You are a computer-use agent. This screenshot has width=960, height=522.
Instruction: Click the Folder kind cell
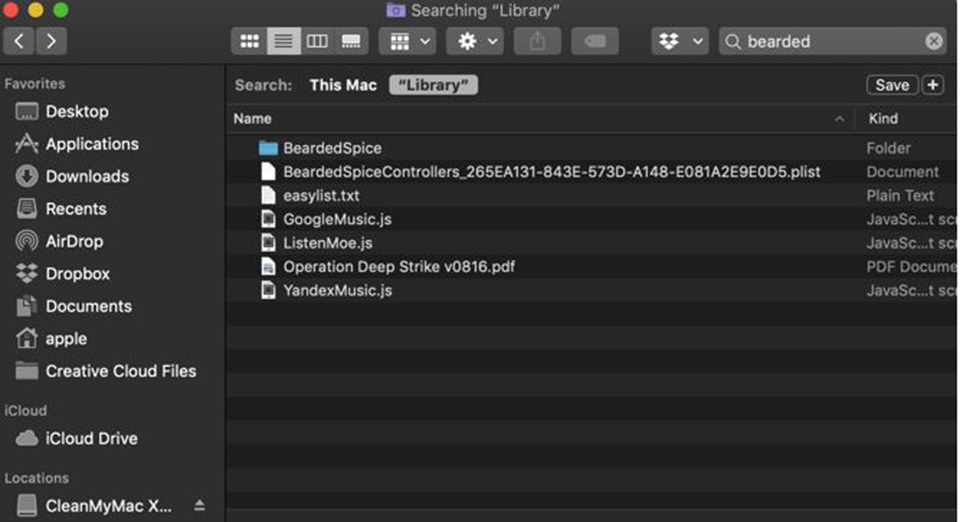pos(888,148)
